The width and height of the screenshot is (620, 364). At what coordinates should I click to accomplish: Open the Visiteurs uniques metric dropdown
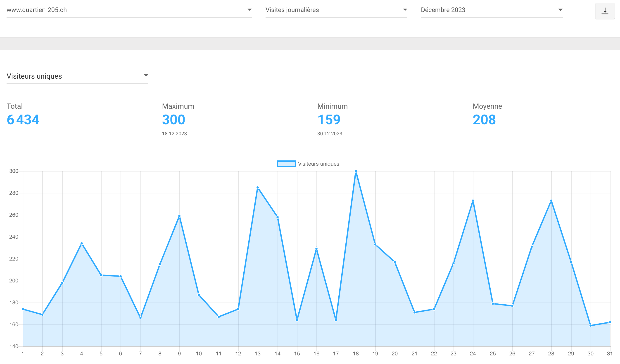pyautogui.click(x=77, y=76)
